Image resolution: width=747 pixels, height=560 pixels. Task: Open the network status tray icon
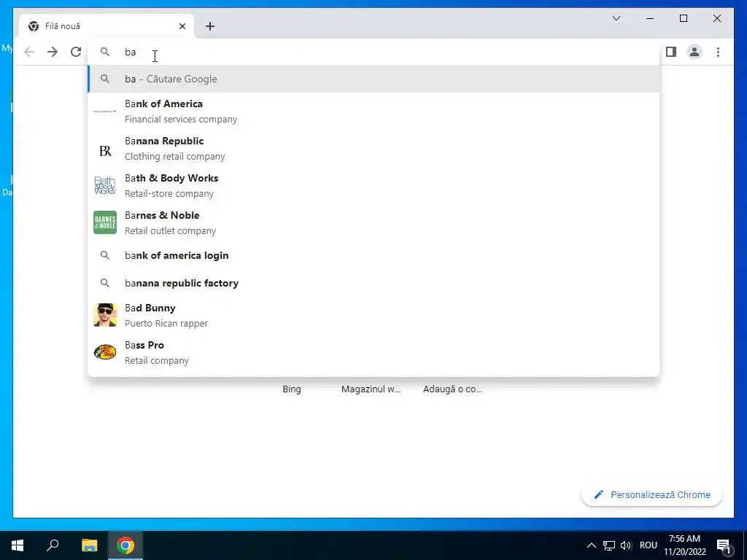click(609, 545)
